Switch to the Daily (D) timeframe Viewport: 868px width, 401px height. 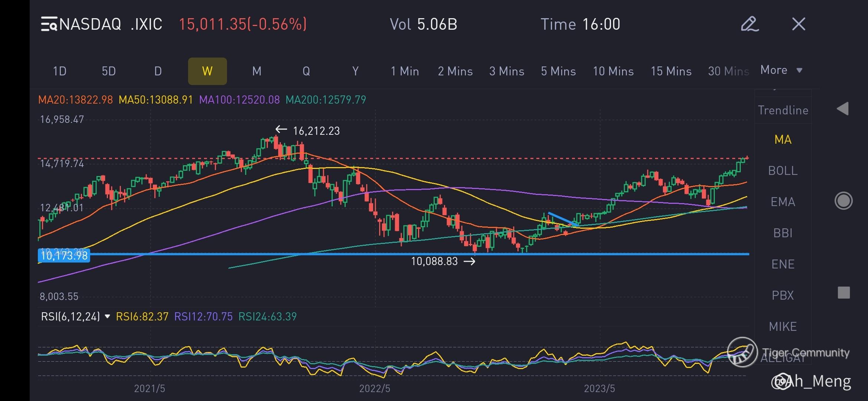coord(158,71)
